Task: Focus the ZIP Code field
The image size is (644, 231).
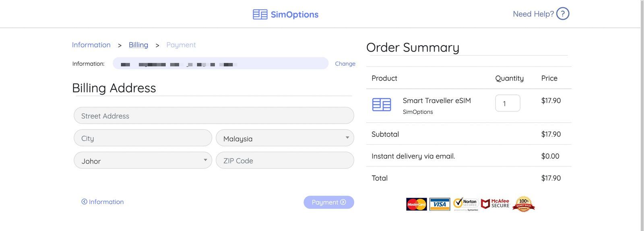Action: [x=285, y=160]
